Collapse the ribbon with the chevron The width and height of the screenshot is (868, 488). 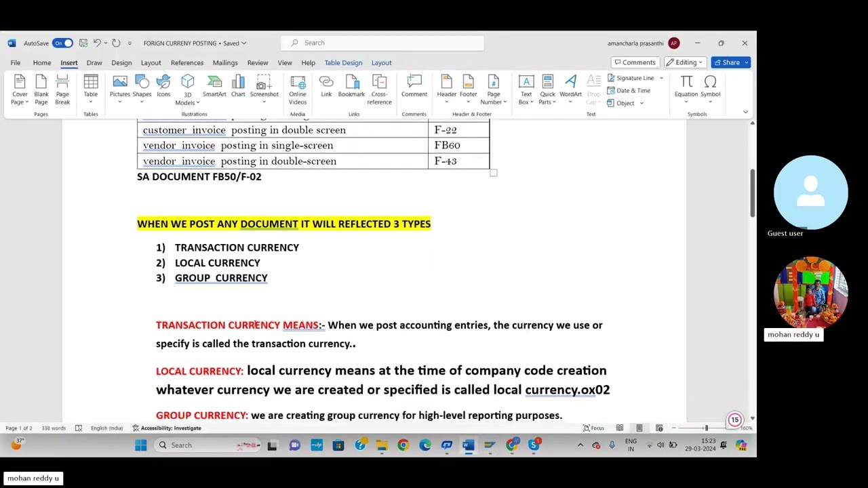tap(745, 113)
